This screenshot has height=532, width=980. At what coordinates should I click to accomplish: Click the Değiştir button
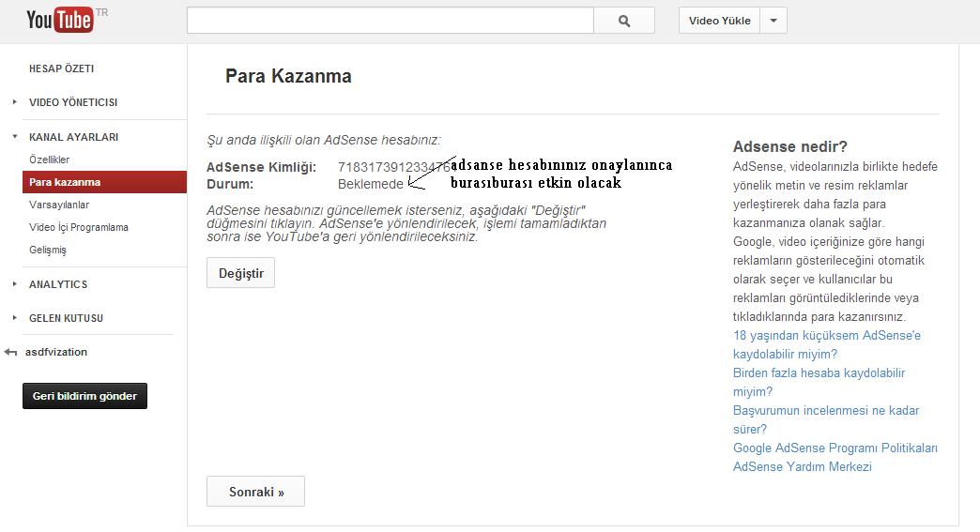coord(240,273)
